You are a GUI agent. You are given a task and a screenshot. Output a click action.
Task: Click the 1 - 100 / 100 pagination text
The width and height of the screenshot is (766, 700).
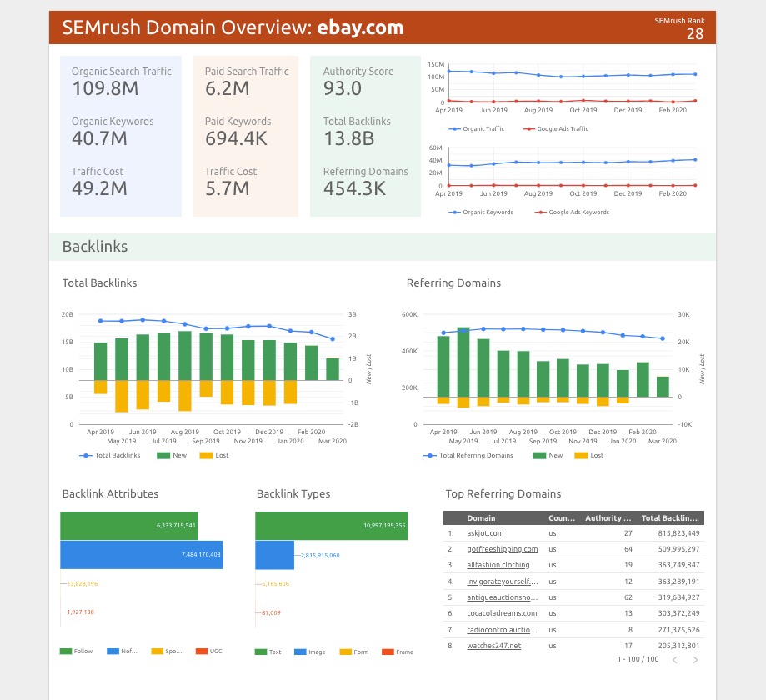(x=638, y=659)
